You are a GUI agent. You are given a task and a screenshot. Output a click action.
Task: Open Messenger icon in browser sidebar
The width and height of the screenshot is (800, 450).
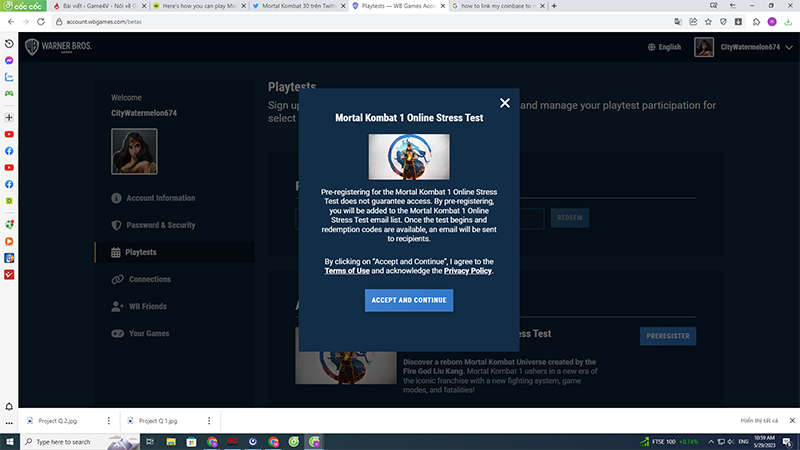pyautogui.click(x=9, y=60)
